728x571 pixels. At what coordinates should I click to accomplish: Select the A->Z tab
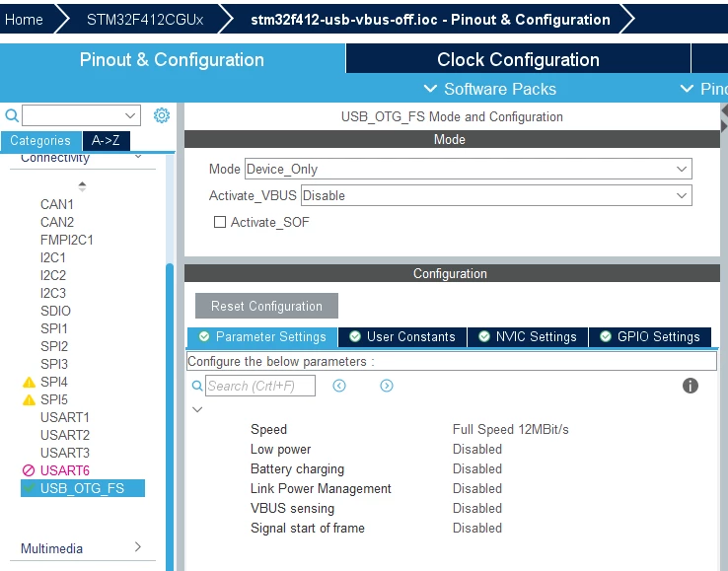[106, 141]
